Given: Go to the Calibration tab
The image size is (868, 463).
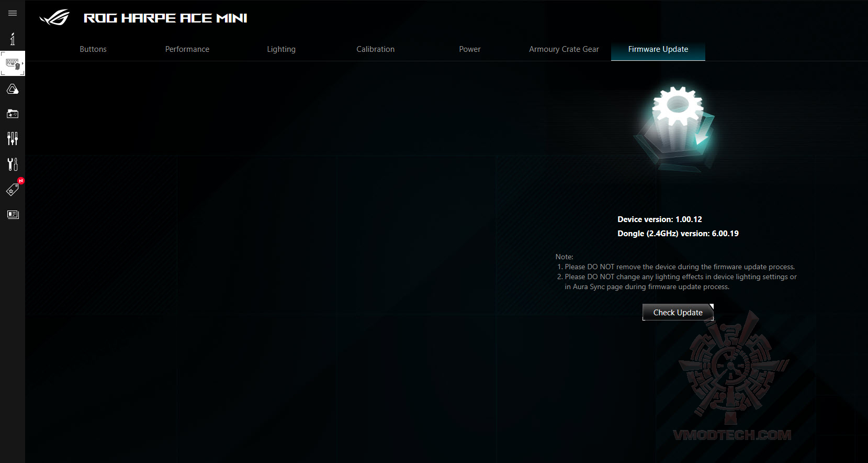Looking at the screenshot, I should [376, 49].
